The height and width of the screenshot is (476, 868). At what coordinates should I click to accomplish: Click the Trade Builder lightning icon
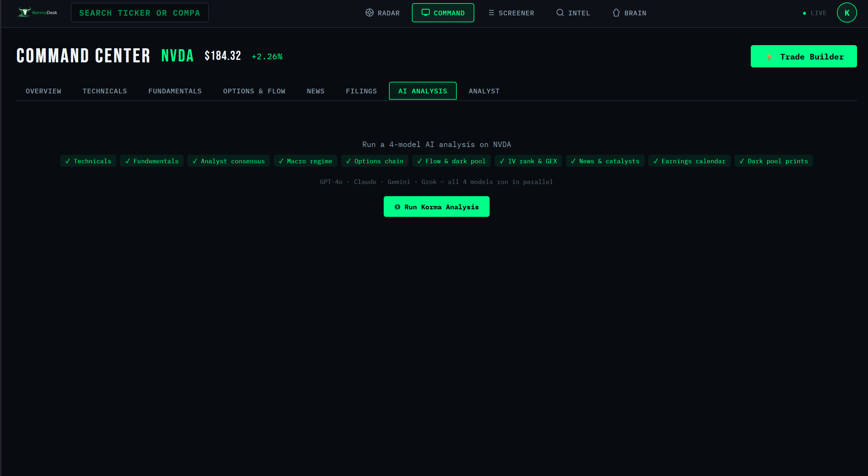click(x=769, y=57)
